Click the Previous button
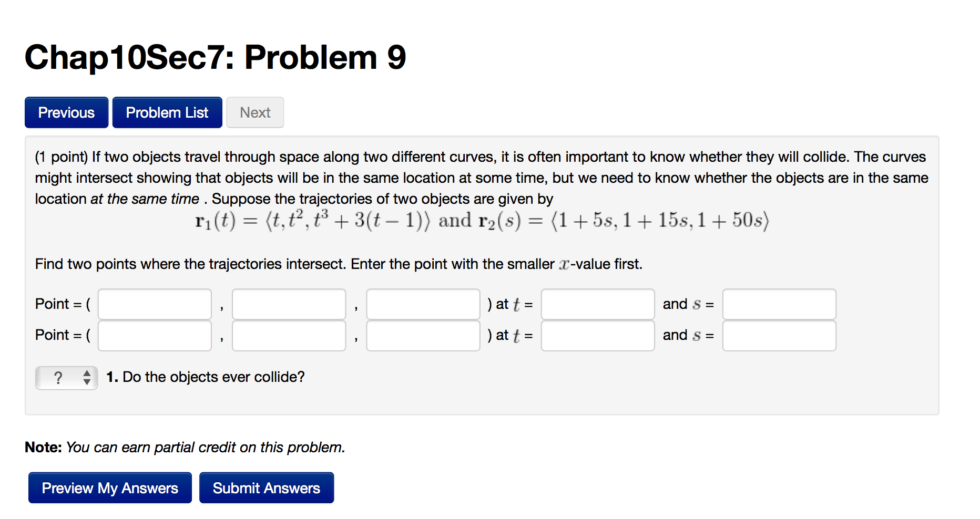Image resolution: width=980 pixels, height=519 pixels. (66, 112)
